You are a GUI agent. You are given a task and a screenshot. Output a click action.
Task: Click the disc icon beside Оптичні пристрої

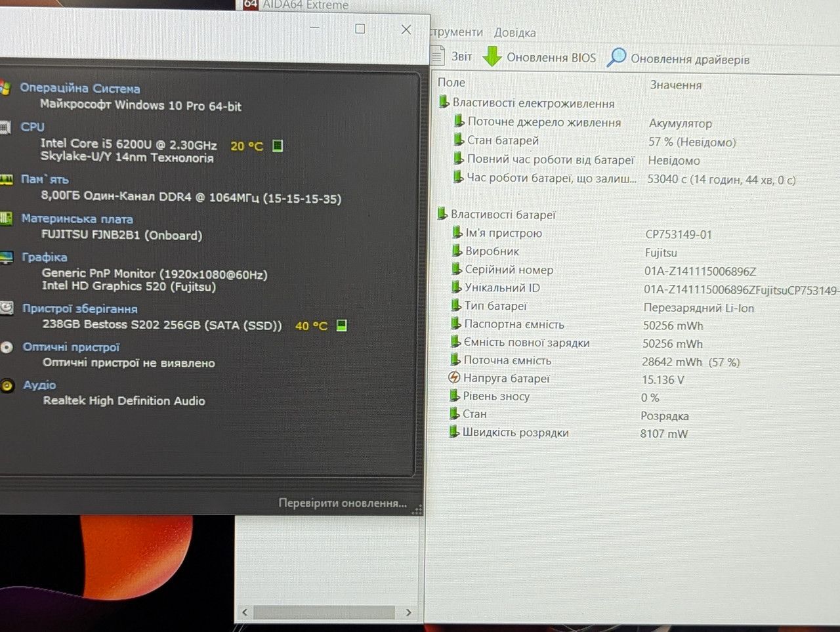pyautogui.click(x=7, y=348)
